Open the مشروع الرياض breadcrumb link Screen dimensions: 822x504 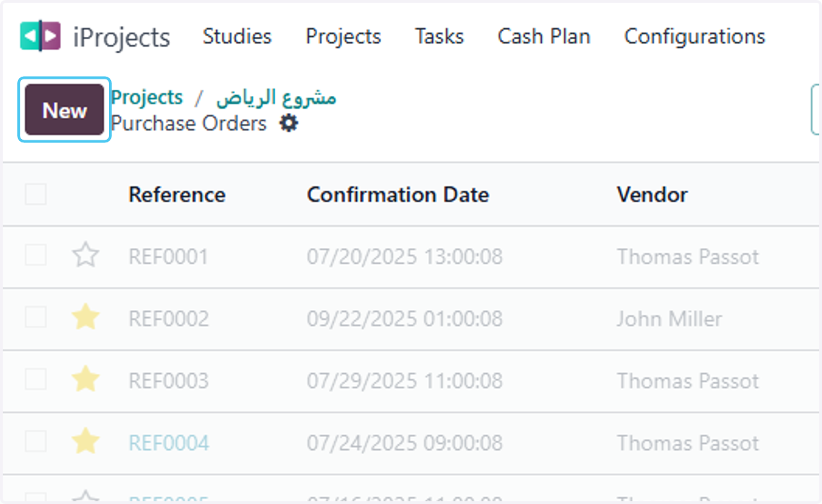[277, 98]
